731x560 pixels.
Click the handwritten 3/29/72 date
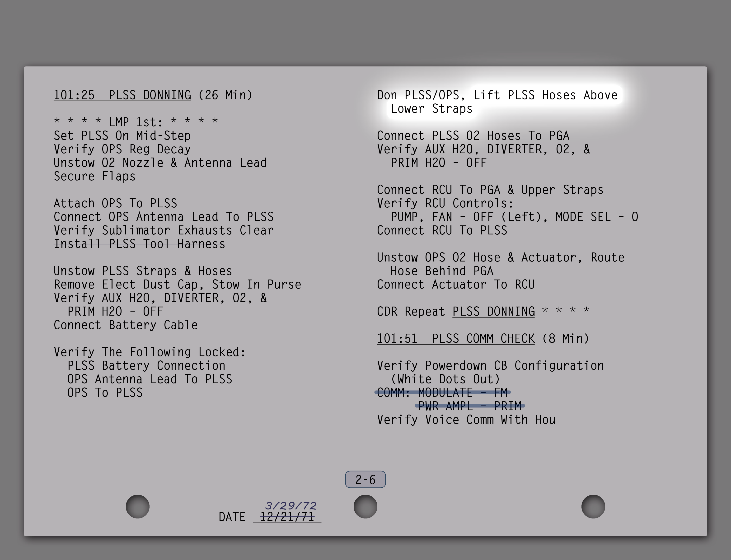291,506
